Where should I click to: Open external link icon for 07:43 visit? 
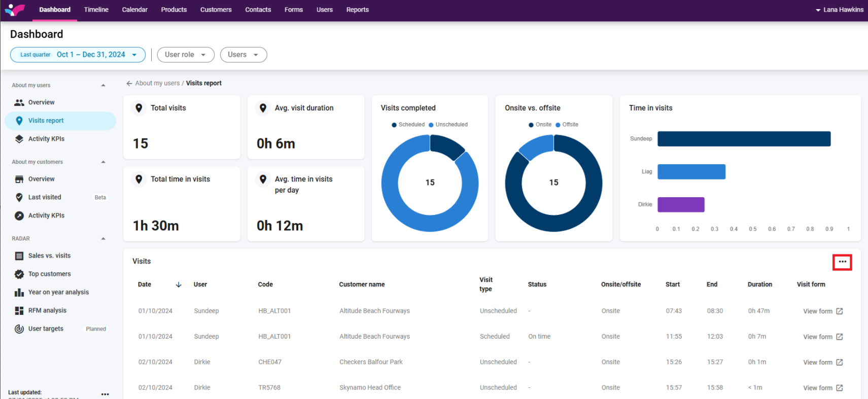click(x=840, y=311)
